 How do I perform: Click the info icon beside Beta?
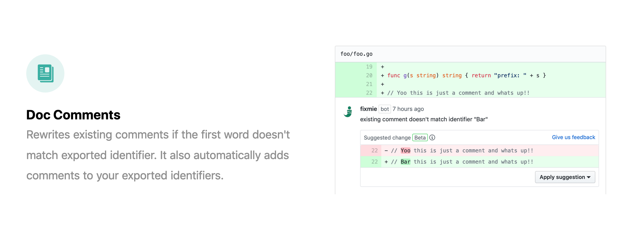coord(432,138)
